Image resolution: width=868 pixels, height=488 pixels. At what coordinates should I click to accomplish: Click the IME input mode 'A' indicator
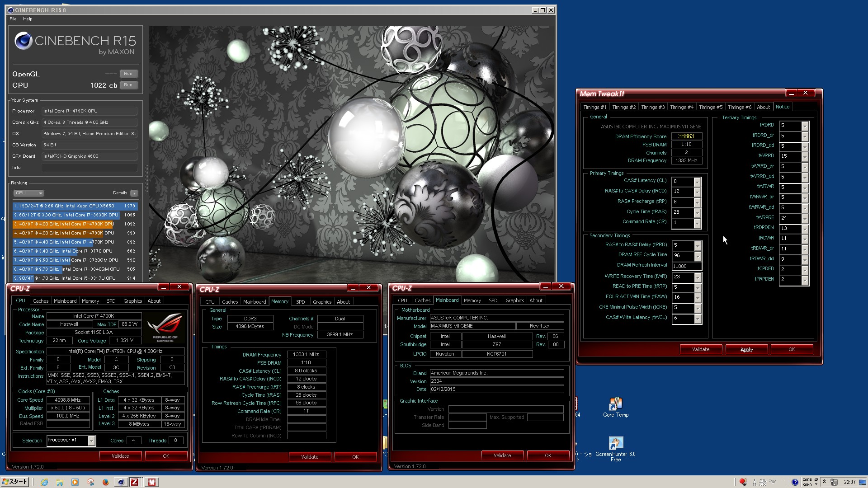click(x=755, y=483)
